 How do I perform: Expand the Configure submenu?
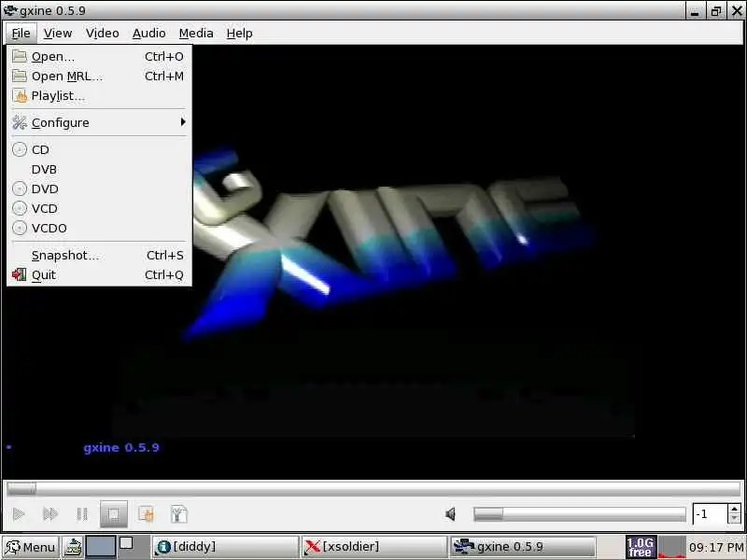tap(99, 123)
